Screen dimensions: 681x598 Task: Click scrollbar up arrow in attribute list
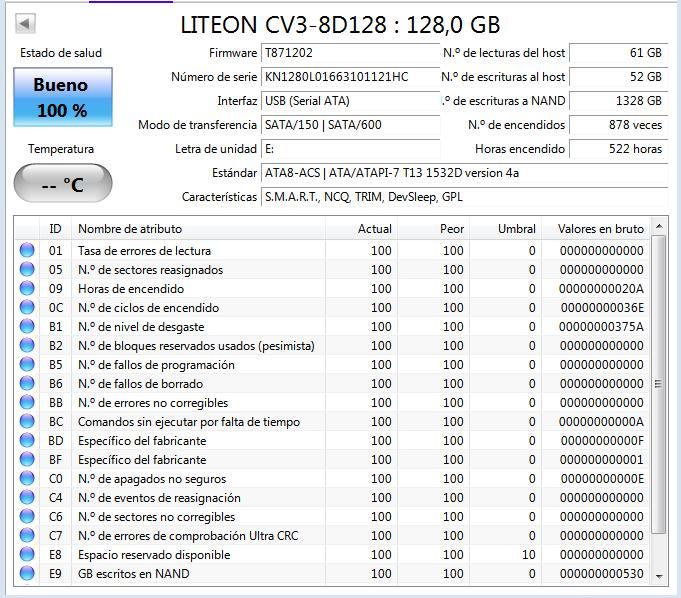[659, 226]
